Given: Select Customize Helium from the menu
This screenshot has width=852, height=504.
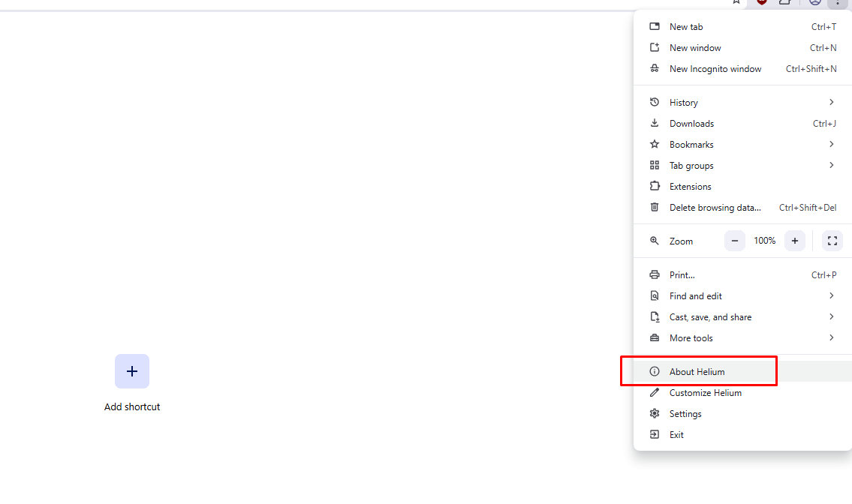Looking at the screenshot, I should pos(705,392).
